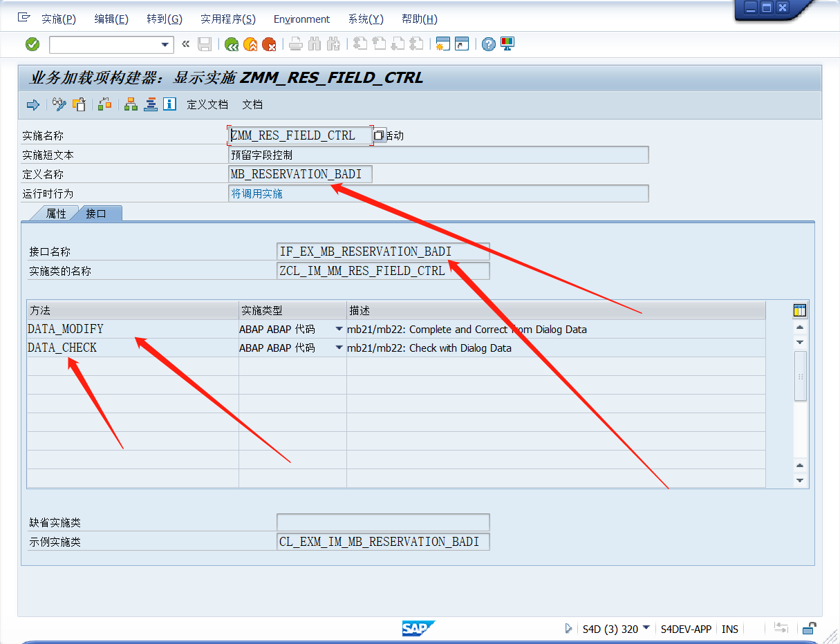The image size is (840, 644).
Task: Open the 实施类型 dropdown for DATA_CHECK row
Action: pyautogui.click(x=340, y=348)
